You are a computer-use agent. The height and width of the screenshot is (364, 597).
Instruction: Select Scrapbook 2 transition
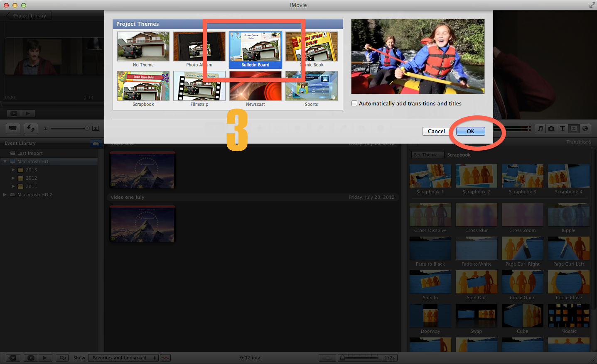tap(477, 176)
